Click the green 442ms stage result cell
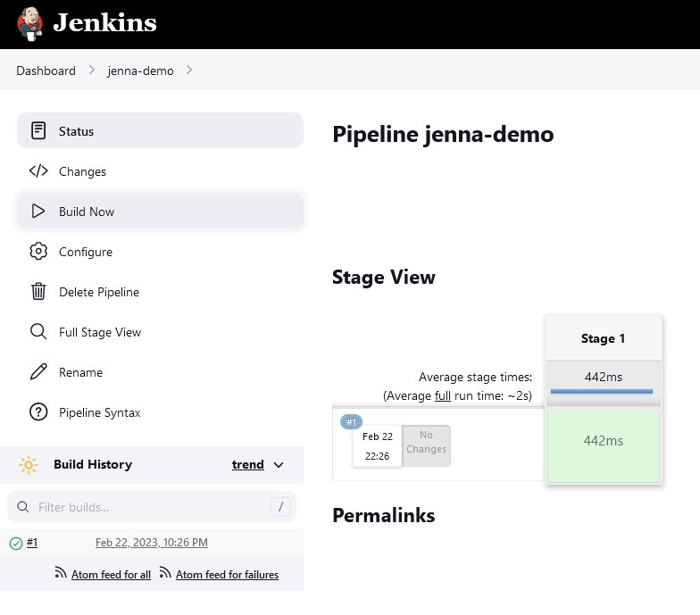700x615 pixels. [x=604, y=445]
